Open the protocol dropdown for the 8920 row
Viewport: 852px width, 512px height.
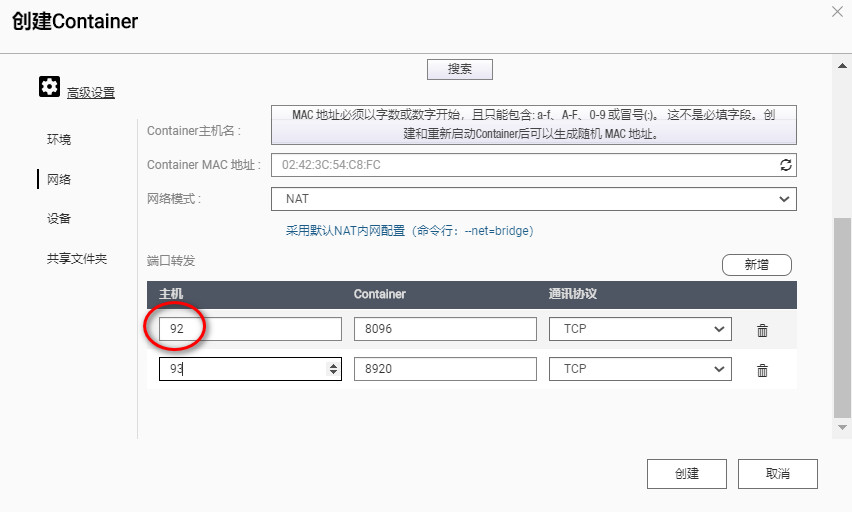640,369
